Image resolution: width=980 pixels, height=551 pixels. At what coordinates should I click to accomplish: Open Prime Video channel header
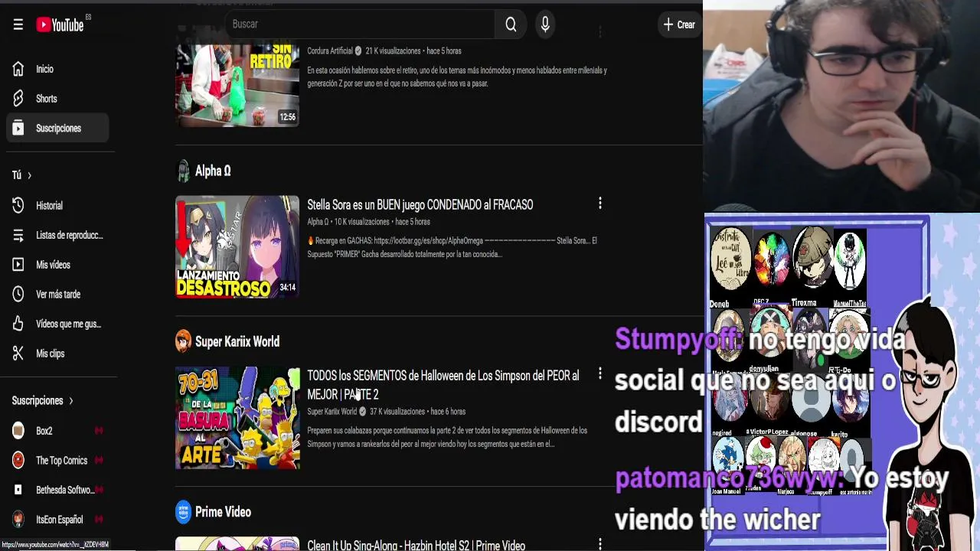pos(223,512)
